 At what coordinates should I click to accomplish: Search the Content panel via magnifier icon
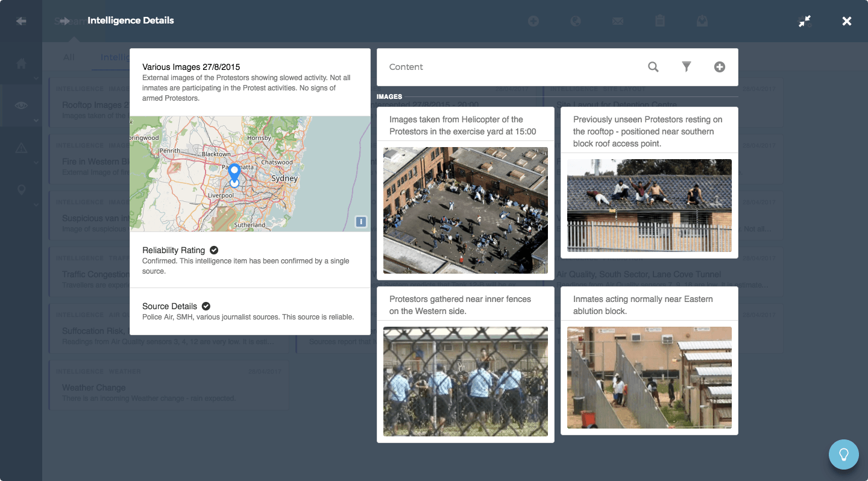coord(653,67)
